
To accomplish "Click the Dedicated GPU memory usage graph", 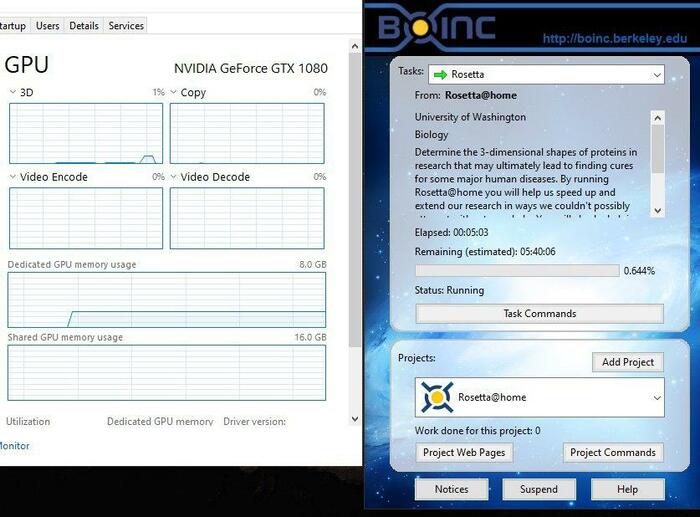I will pyautogui.click(x=167, y=300).
